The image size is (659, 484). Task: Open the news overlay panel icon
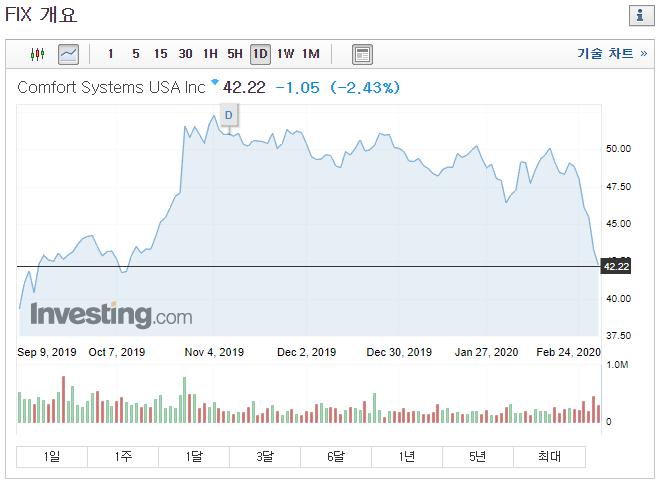tap(362, 55)
